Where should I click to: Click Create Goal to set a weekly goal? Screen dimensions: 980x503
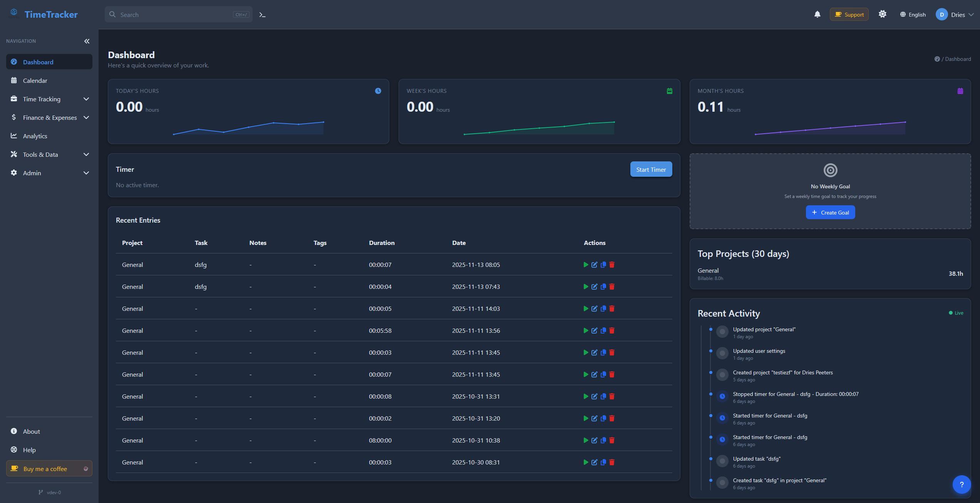[x=830, y=212]
